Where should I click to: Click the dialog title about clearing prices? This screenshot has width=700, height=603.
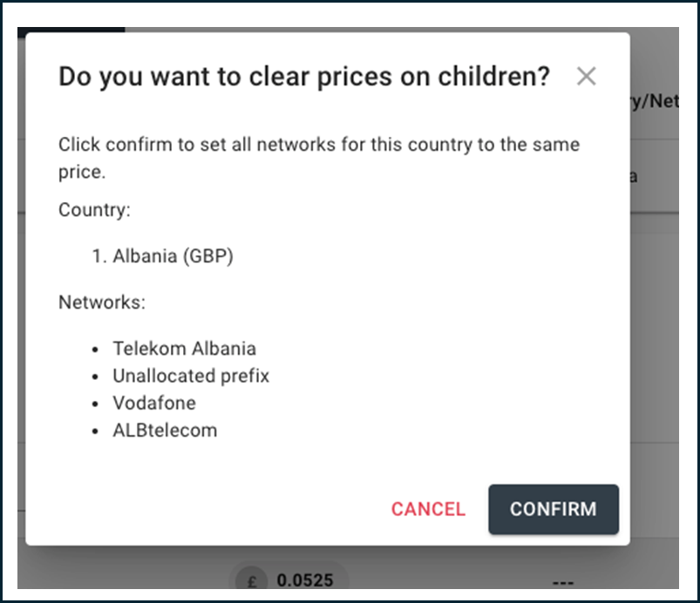(304, 77)
